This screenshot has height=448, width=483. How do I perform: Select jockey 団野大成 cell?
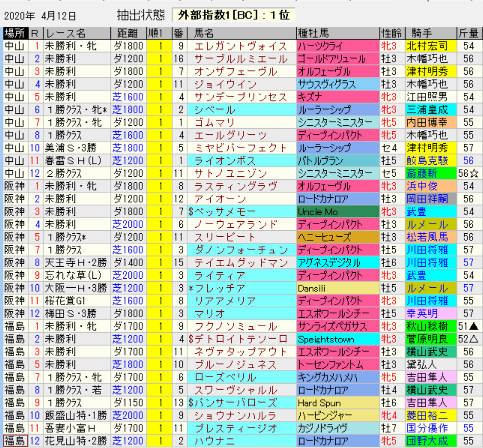(x=428, y=441)
